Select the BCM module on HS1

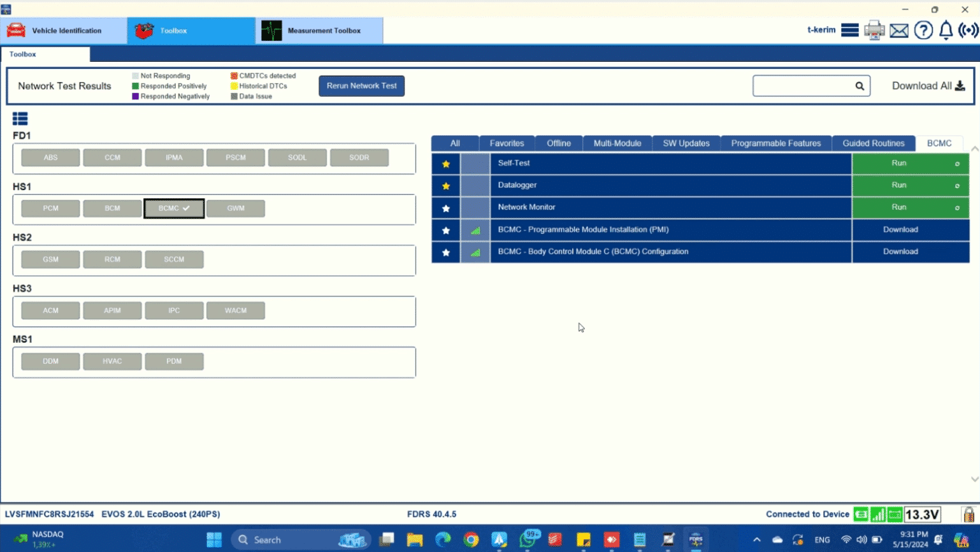point(112,208)
